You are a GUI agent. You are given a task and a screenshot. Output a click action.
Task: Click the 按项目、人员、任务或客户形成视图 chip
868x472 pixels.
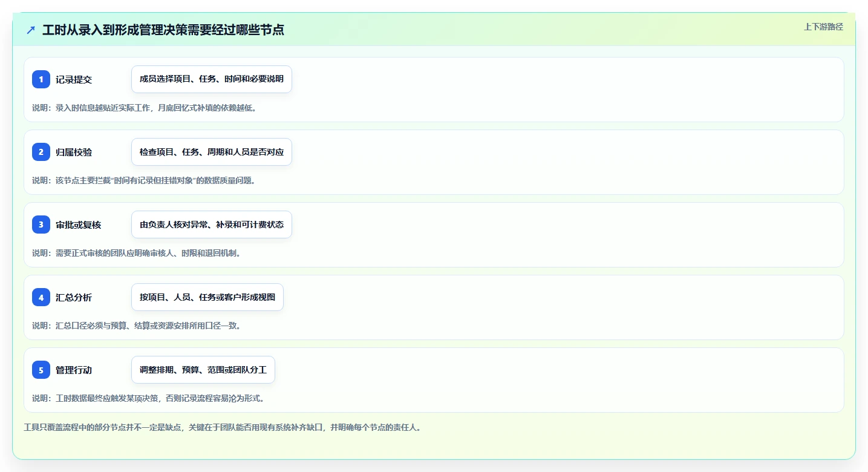[207, 297]
